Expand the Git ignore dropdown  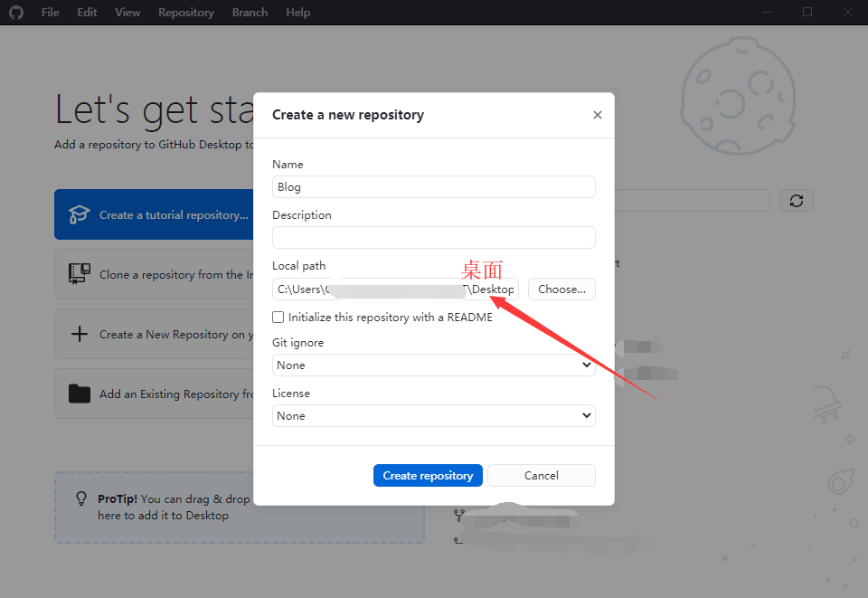tap(433, 365)
